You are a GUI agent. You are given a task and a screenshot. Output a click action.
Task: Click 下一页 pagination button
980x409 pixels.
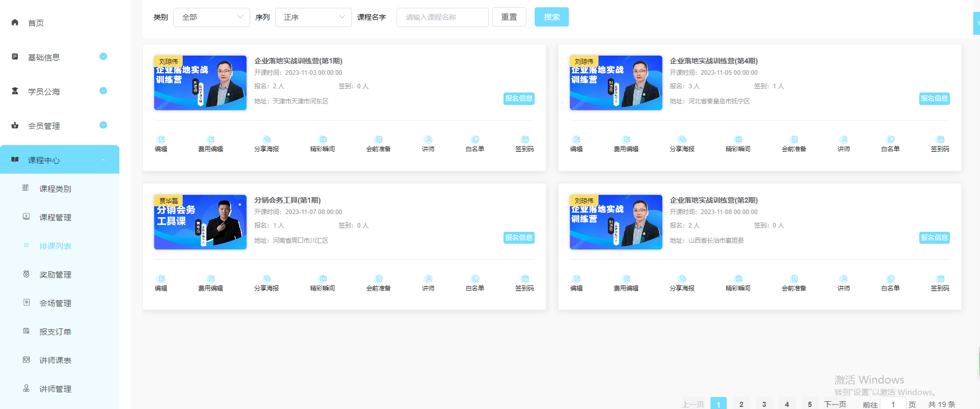click(835, 404)
